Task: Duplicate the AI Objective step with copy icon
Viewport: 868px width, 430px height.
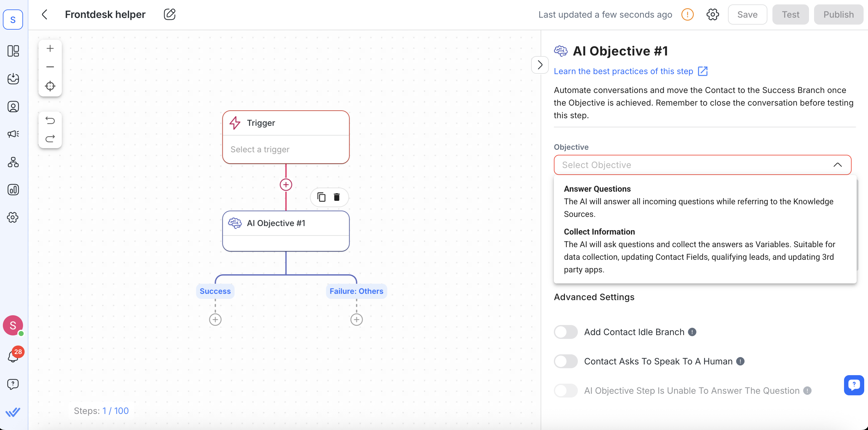Action: coord(321,197)
